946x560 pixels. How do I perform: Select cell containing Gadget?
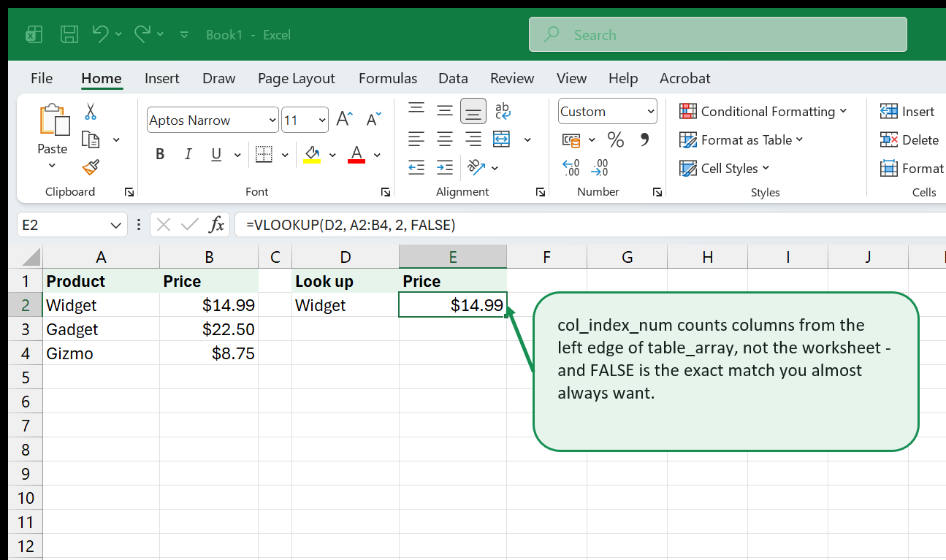click(101, 329)
